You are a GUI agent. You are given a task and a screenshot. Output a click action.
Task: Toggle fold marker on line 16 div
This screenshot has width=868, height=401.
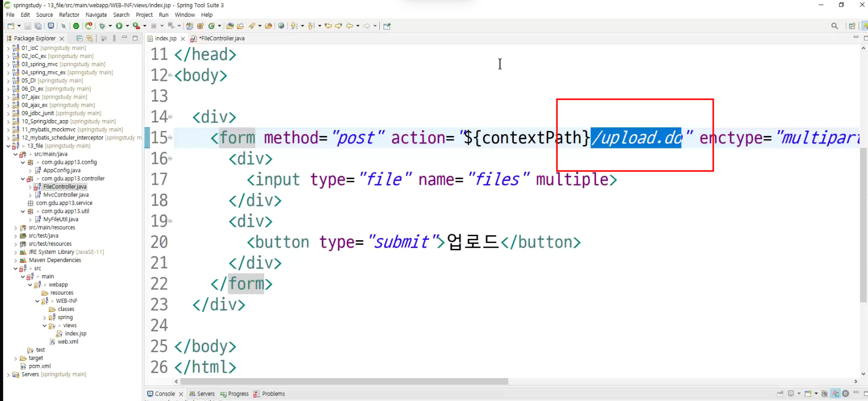coord(170,158)
